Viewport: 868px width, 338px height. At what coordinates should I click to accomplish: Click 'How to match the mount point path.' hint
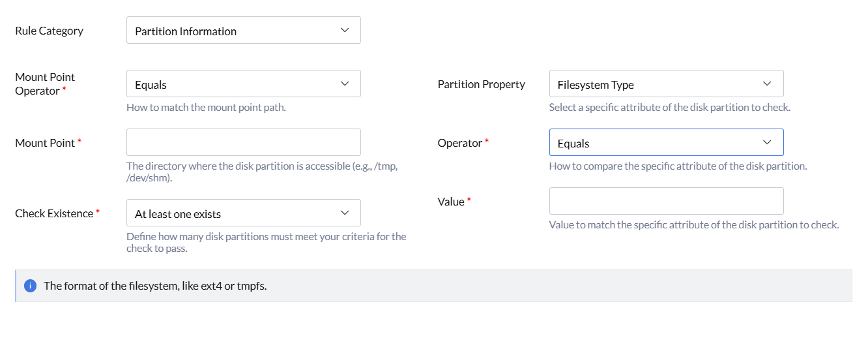click(206, 107)
